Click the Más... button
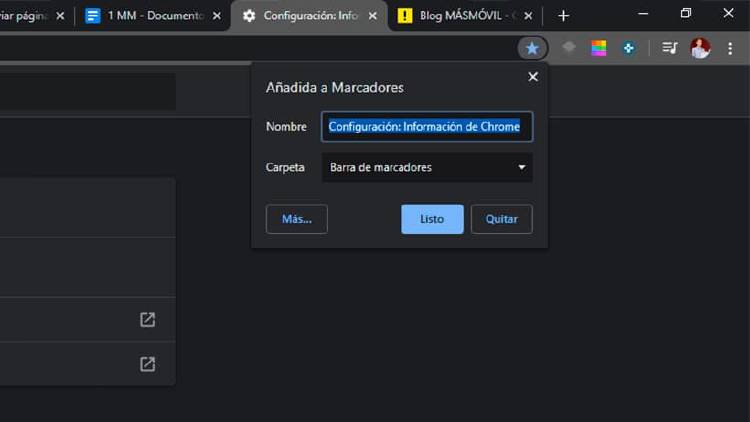 [x=297, y=219]
